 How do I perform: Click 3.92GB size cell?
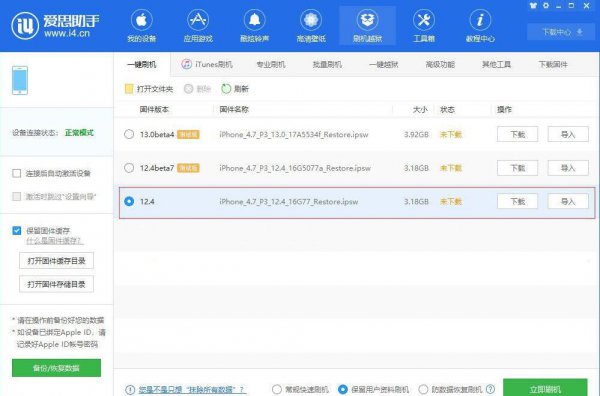[x=416, y=134]
